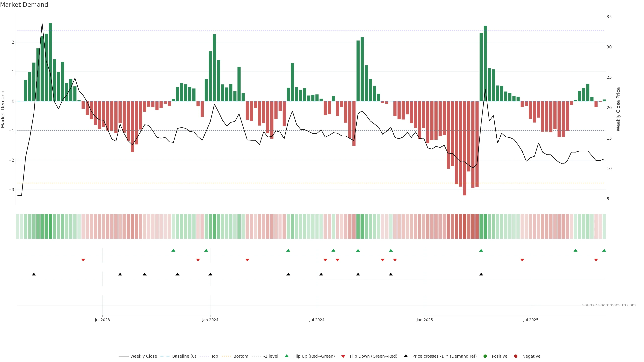
Task: Click the Flip Down red triangle legend icon
Action: click(343, 356)
